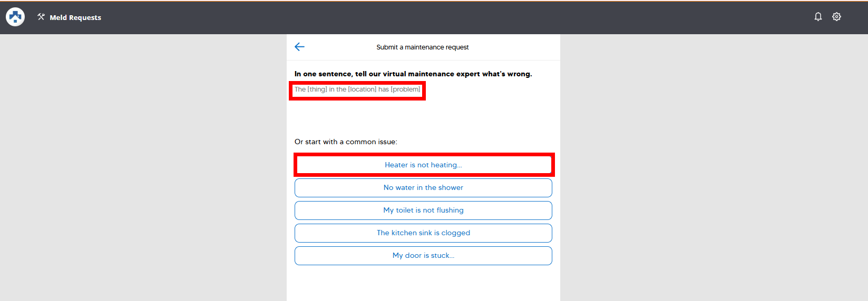The image size is (868, 301).
Task: Go back using the blue arrow
Action: pos(299,47)
